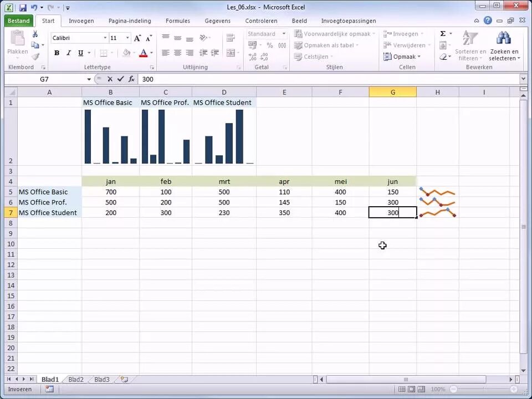Select the MS Office Basic sparkline cell
Image resolution: width=532 pixels, height=399 pixels.
coord(438,192)
